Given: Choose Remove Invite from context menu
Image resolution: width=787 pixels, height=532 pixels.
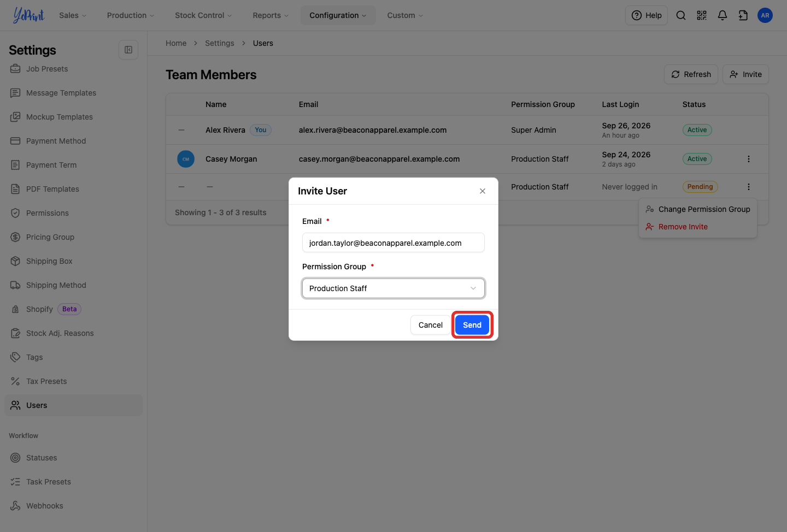Looking at the screenshot, I should 698,227.
